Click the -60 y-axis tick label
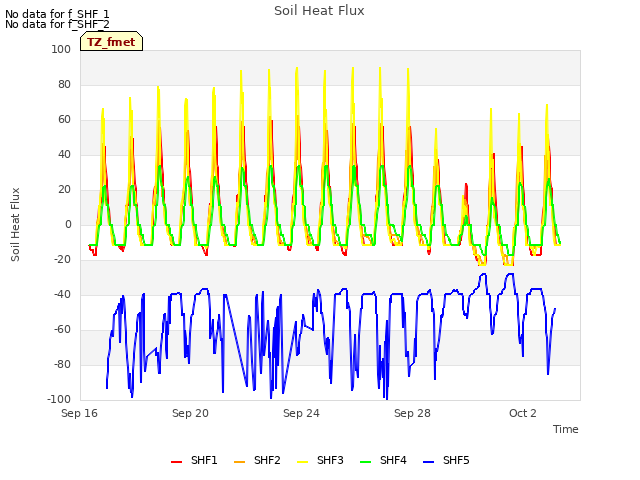The width and height of the screenshot is (640, 480). tap(63, 330)
